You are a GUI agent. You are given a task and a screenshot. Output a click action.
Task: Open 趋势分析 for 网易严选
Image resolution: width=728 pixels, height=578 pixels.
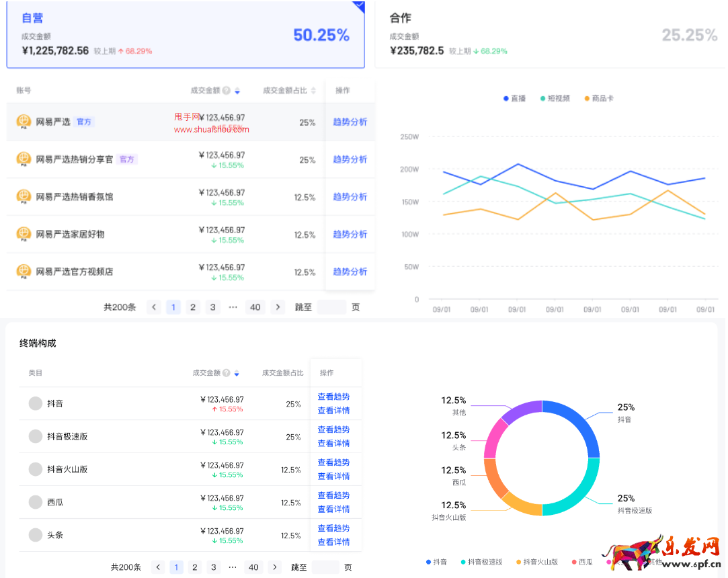[350, 122]
